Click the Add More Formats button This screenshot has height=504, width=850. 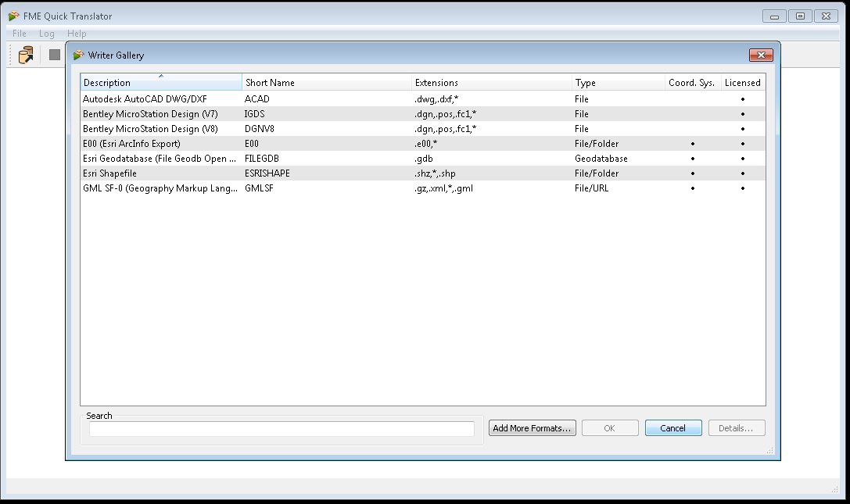pos(532,427)
